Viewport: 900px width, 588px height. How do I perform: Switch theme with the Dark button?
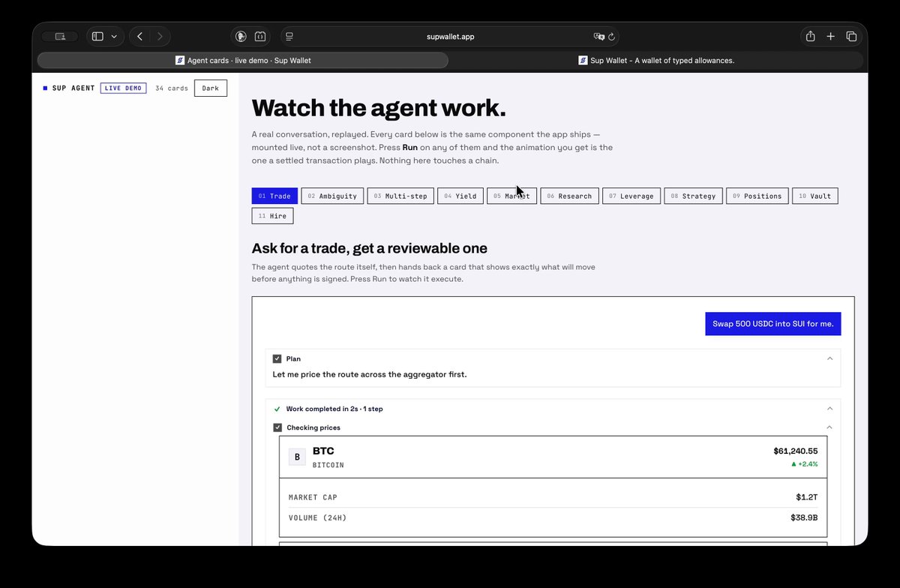(211, 88)
